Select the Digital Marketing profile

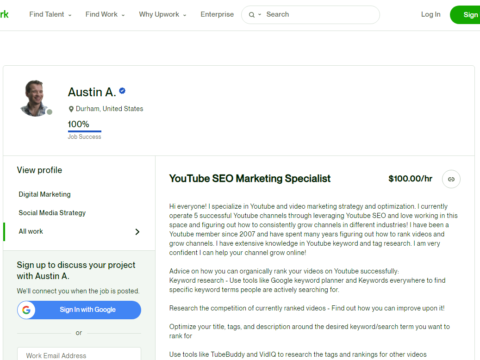(45, 194)
